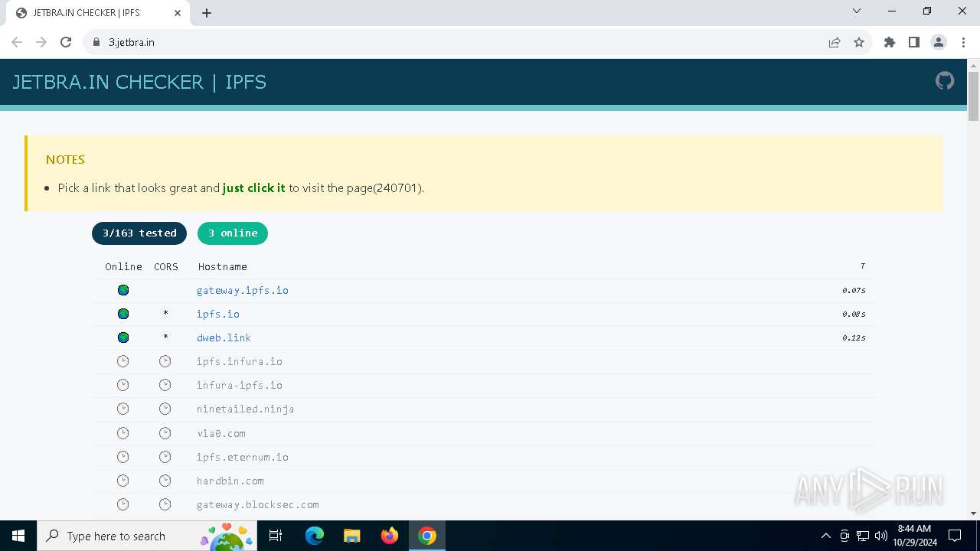Open the Chrome three-dot menu
Image resolution: width=980 pixels, height=551 pixels.
(962, 42)
